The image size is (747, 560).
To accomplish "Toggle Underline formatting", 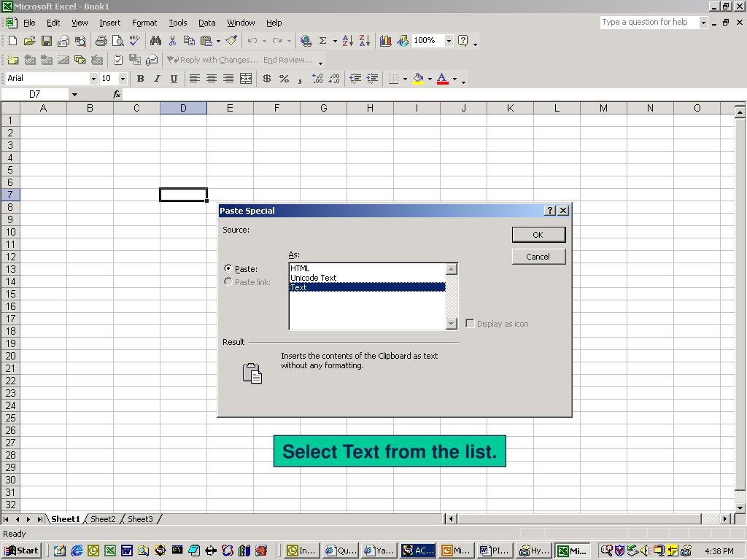I will click(x=174, y=79).
